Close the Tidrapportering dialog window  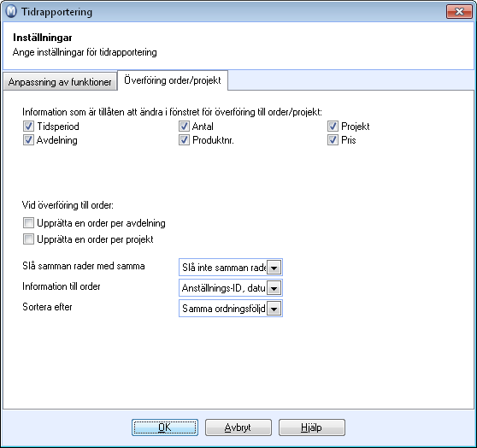pyautogui.click(x=459, y=12)
